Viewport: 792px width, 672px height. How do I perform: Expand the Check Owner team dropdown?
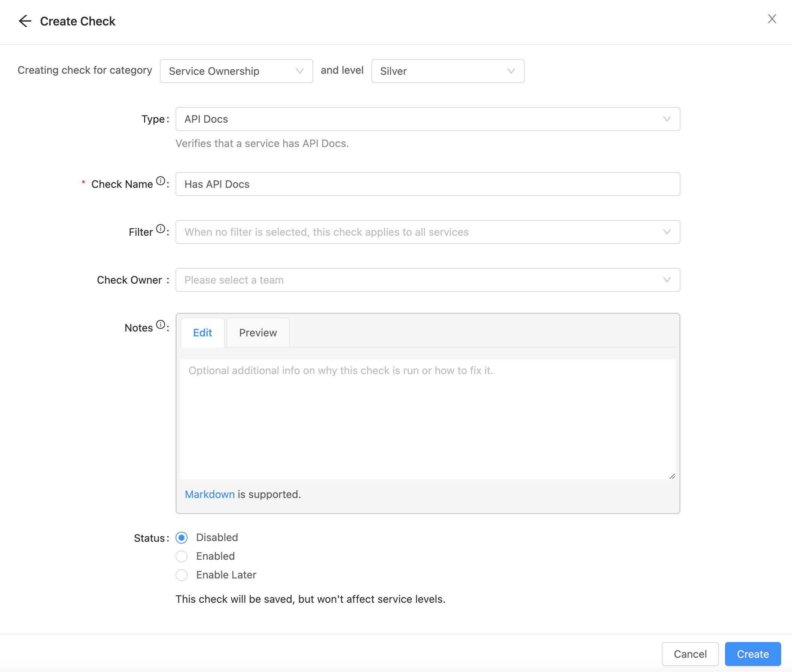[x=428, y=280]
